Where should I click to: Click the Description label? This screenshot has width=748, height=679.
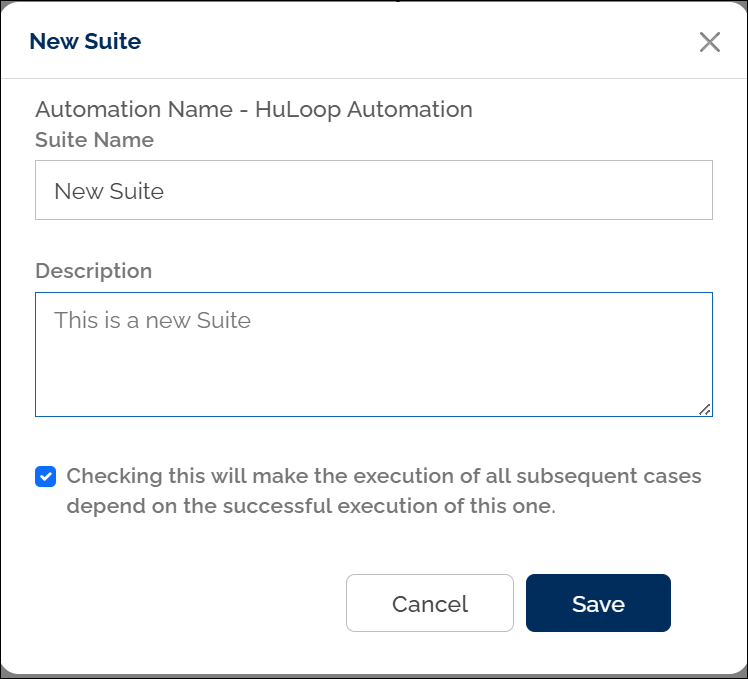[93, 271]
